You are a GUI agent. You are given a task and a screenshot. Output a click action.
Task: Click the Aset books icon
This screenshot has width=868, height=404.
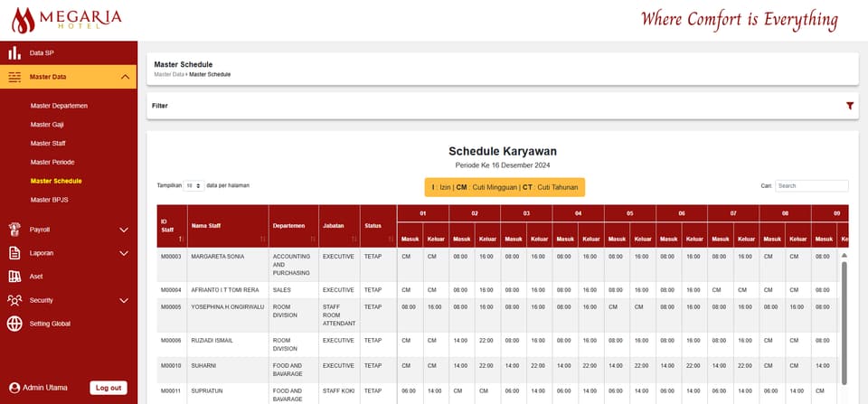14,277
